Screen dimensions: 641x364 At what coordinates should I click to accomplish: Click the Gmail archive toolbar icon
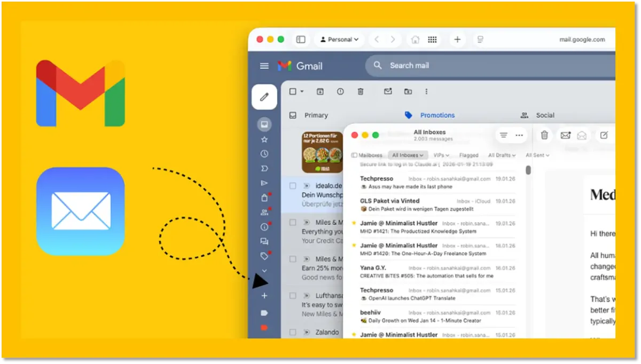(x=320, y=92)
